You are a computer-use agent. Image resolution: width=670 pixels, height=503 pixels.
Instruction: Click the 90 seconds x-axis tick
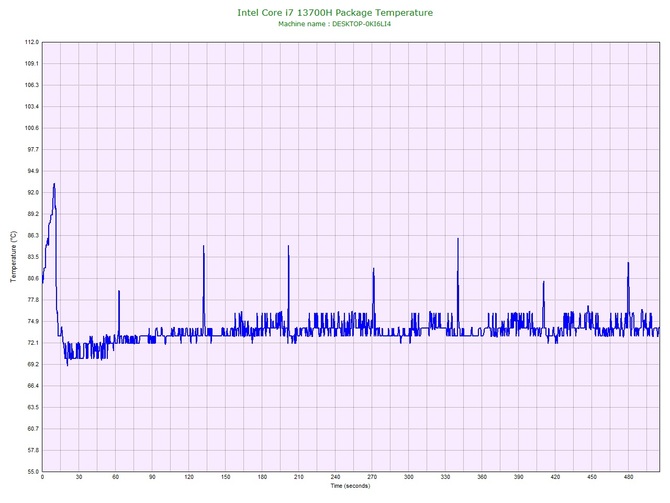point(152,477)
